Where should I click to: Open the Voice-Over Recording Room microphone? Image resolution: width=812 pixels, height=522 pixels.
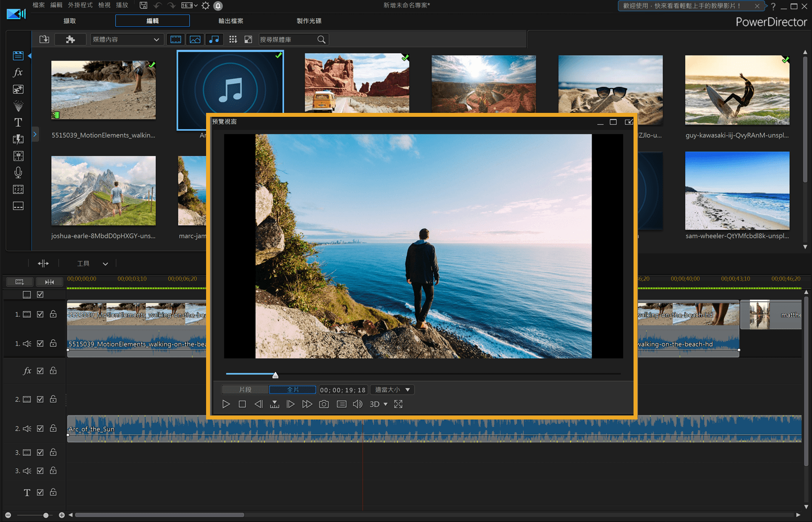(18, 173)
